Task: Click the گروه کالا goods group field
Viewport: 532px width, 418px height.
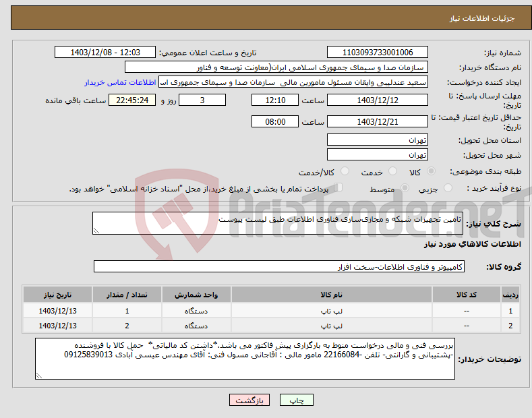Action: [x=279, y=267]
